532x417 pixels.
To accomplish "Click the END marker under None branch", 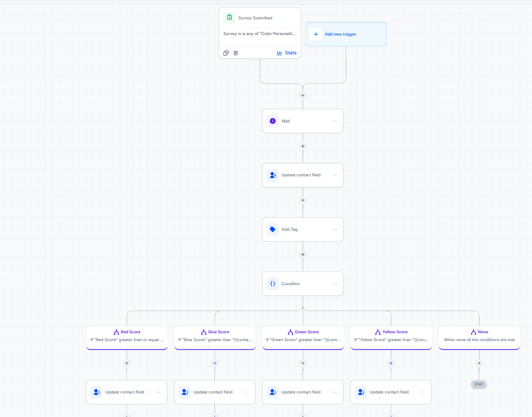I will (479, 384).
